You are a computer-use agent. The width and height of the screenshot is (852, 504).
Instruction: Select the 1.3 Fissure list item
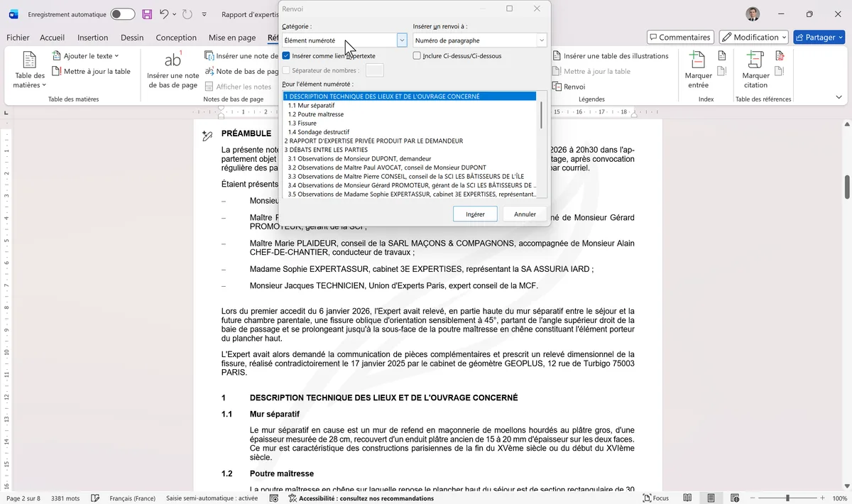(302, 124)
